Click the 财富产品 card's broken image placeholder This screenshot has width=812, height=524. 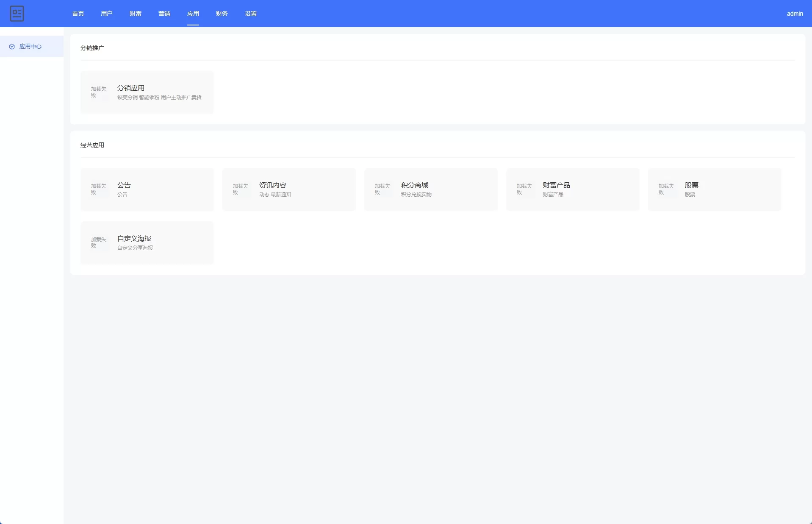pos(526,189)
